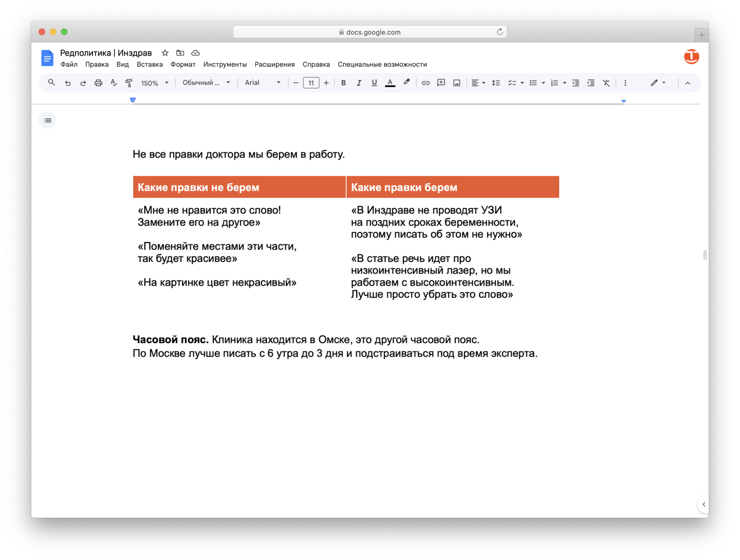
Task: Increase font size with plus button
Action: click(326, 83)
